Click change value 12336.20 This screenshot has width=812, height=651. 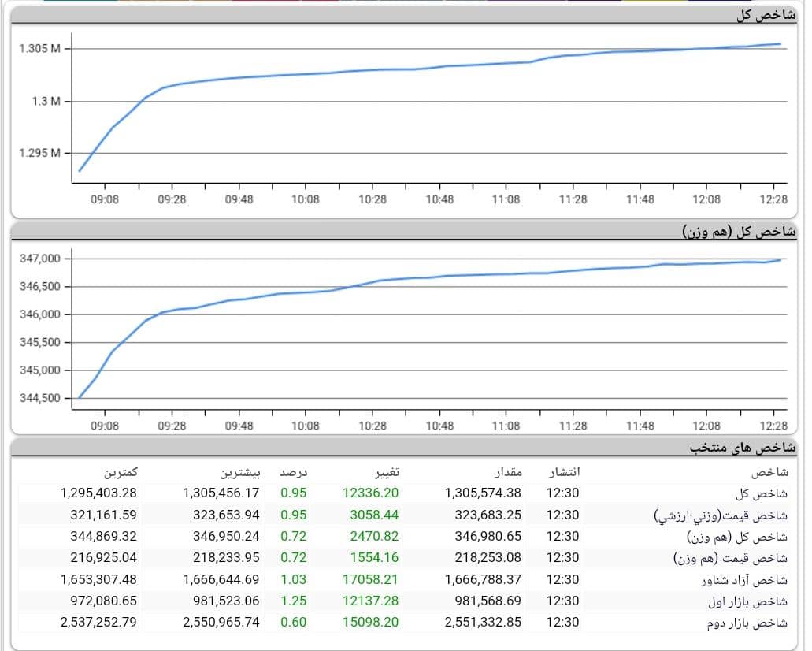(x=370, y=493)
